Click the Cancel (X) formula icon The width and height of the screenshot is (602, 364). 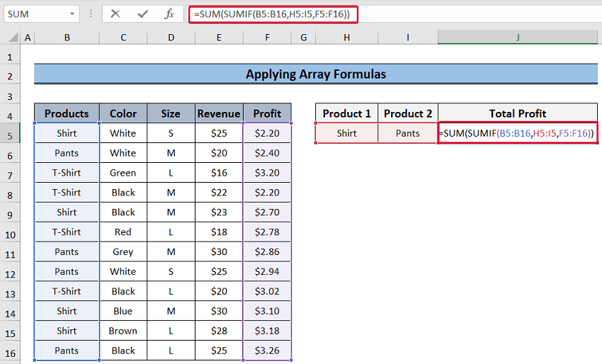tap(115, 13)
